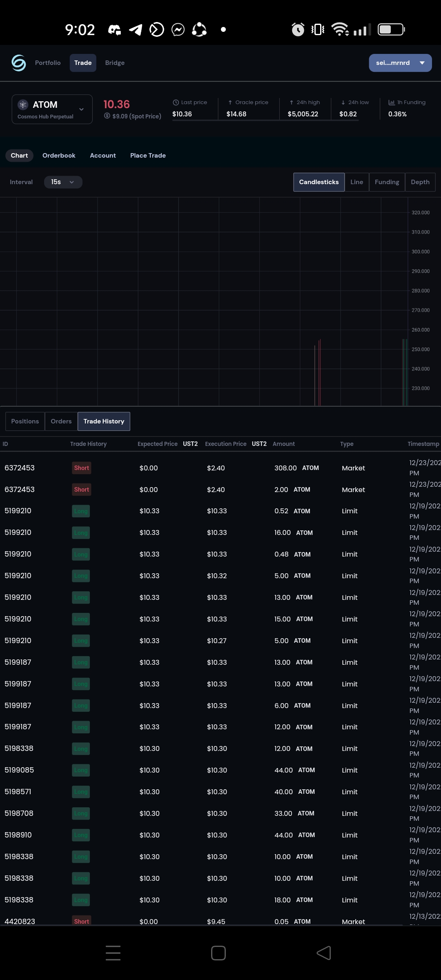Screen dimensions: 441x980
Task: Click the 1h Funding chart icon
Action: click(x=392, y=102)
